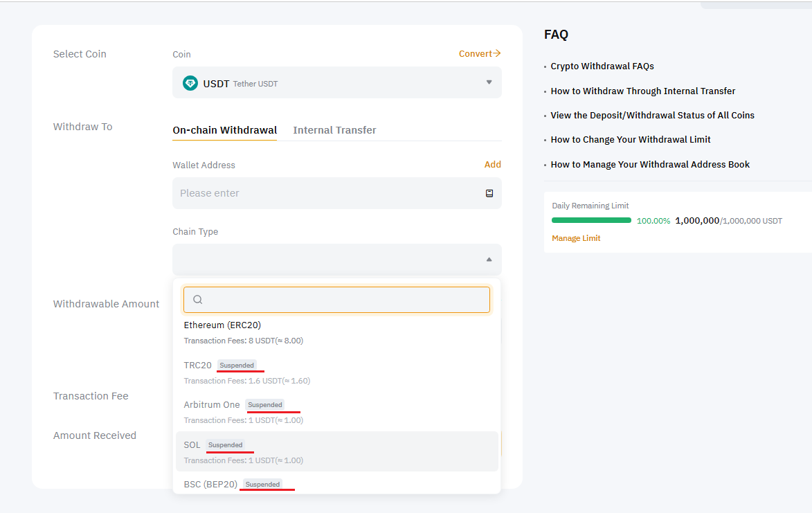Click the Daily Remaining Limit progress bar
812x513 pixels.
(591, 220)
